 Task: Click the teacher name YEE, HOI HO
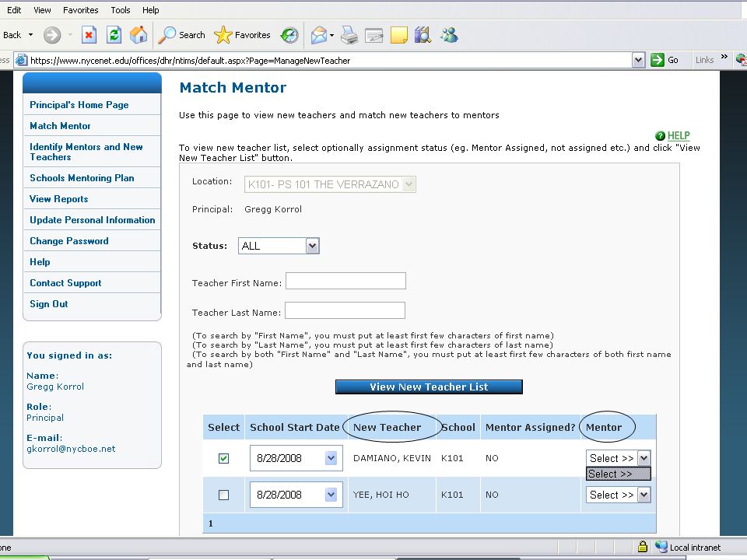(381, 495)
